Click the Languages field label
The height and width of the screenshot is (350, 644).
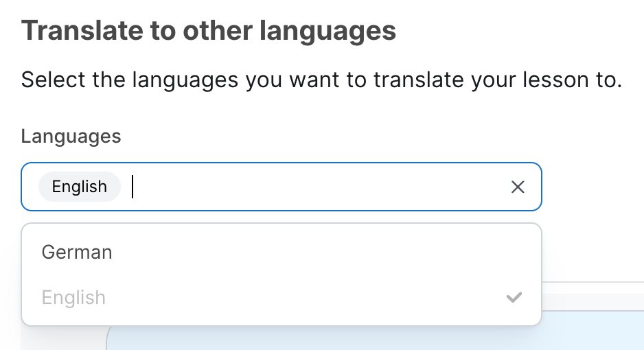click(71, 136)
